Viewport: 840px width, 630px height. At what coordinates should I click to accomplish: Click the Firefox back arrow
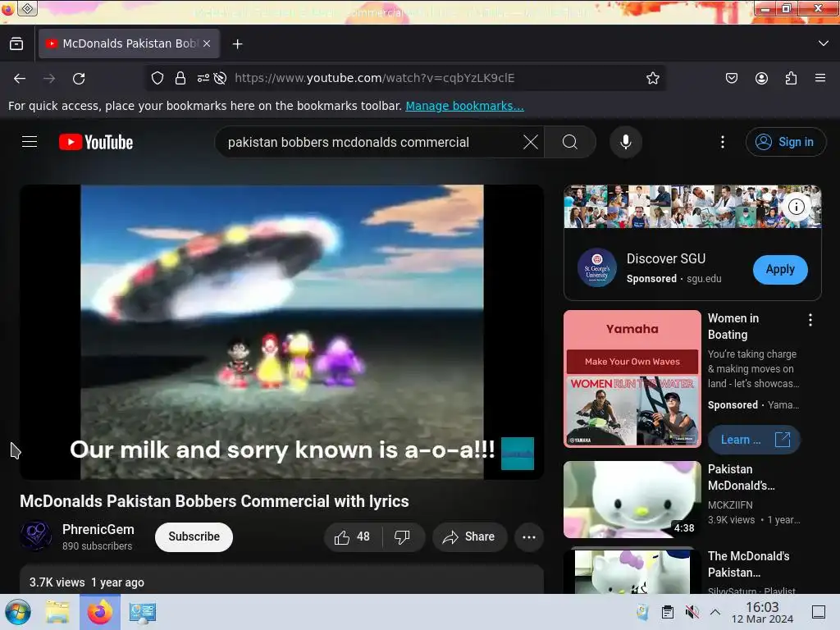point(20,78)
